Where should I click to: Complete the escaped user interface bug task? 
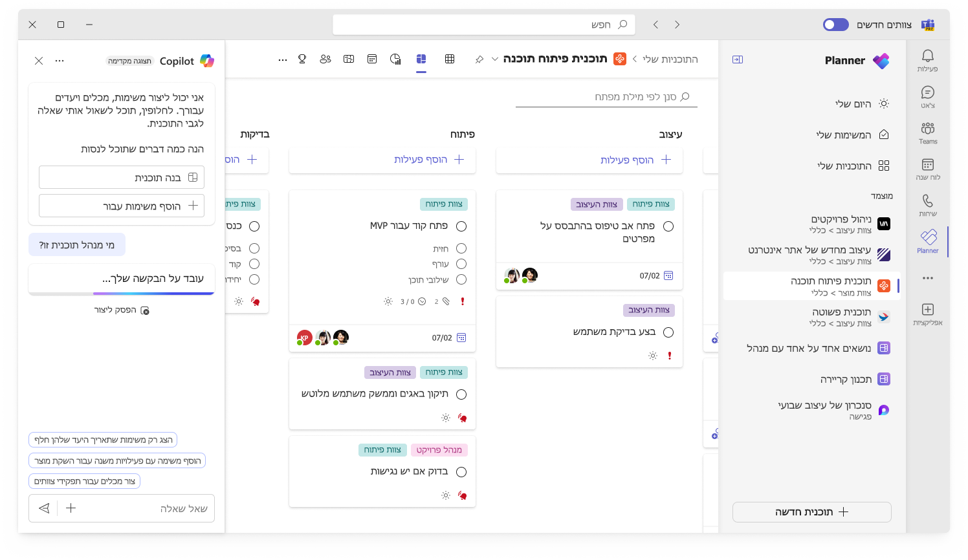(x=461, y=394)
